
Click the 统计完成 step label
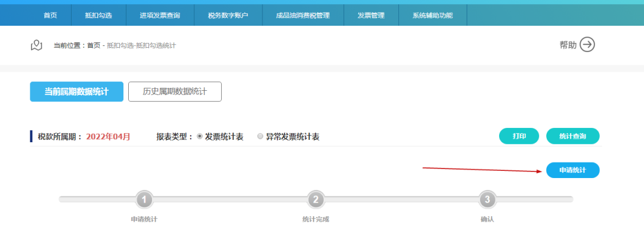pos(316,219)
